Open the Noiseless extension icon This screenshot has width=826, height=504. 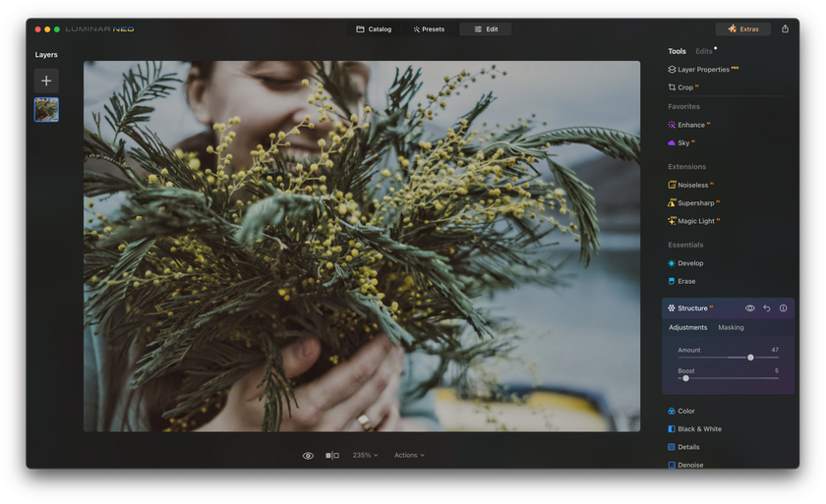tap(672, 185)
